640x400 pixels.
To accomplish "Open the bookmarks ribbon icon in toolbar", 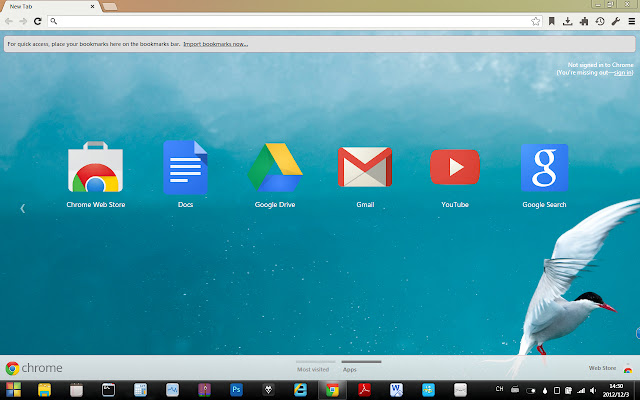I will 551,21.
